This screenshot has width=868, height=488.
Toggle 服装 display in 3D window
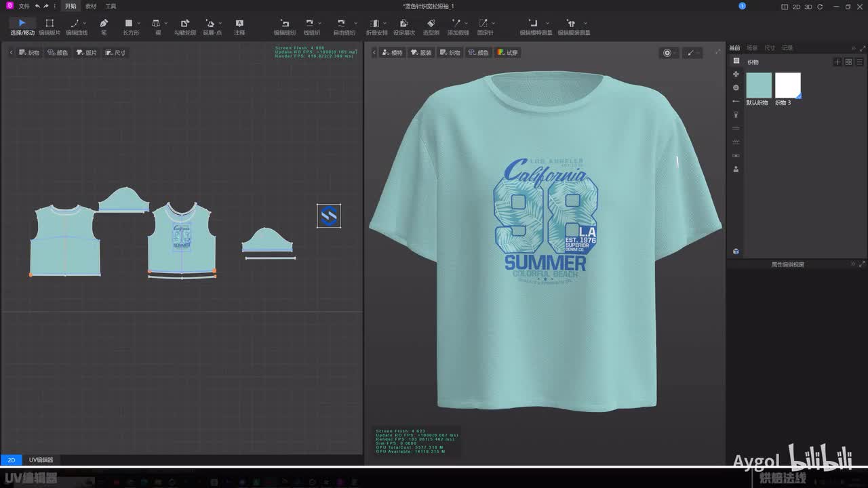click(x=421, y=52)
